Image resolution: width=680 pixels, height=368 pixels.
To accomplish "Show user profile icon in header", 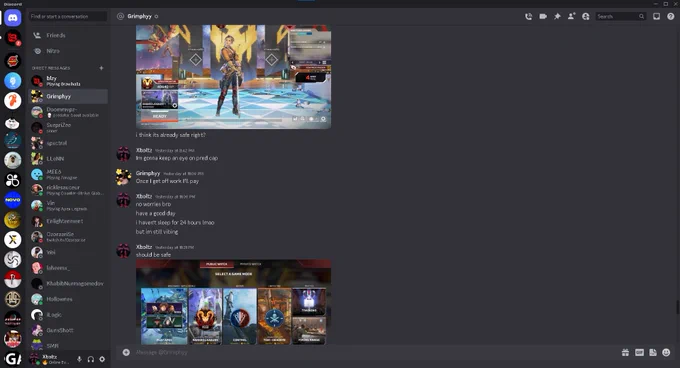I will (585, 16).
